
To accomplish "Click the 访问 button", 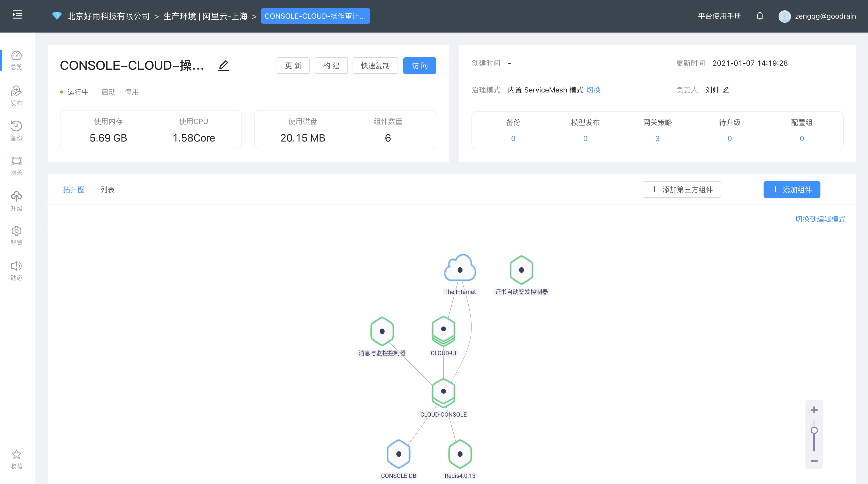I will (x=420, y=65).
